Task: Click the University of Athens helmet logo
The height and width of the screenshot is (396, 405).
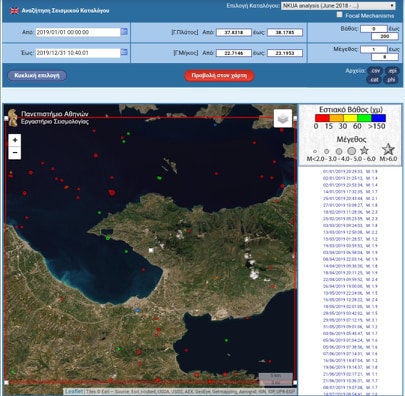Action: [13, 118]
